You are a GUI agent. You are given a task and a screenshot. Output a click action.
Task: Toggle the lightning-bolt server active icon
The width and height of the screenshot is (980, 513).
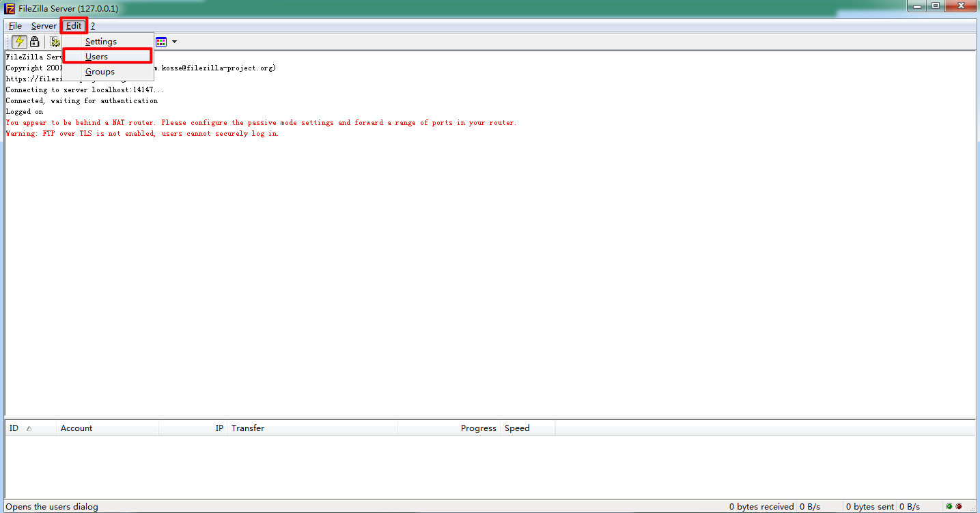[20, 42]
